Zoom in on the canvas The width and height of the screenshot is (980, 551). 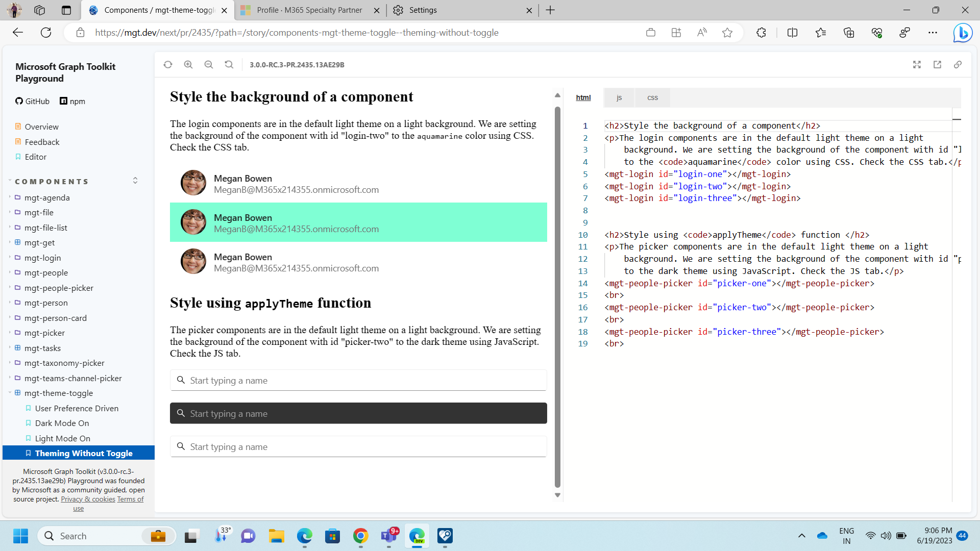(188, 64)
